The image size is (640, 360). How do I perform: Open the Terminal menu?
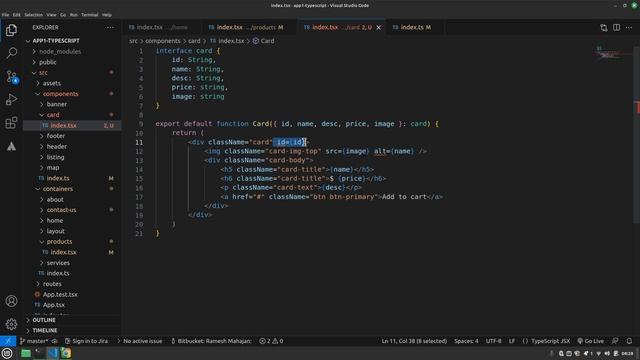pos(89,15)
